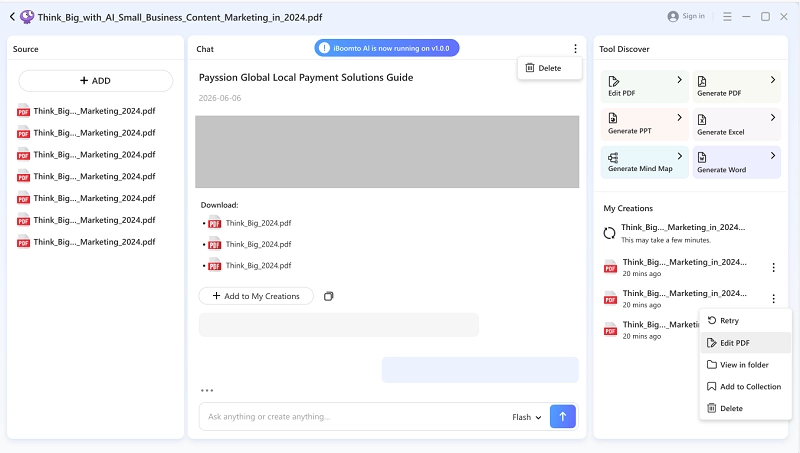Click PDF icon of first Source file
Image resolution: width=800 pixels, height=453 pixels.
tap(23, 111)
